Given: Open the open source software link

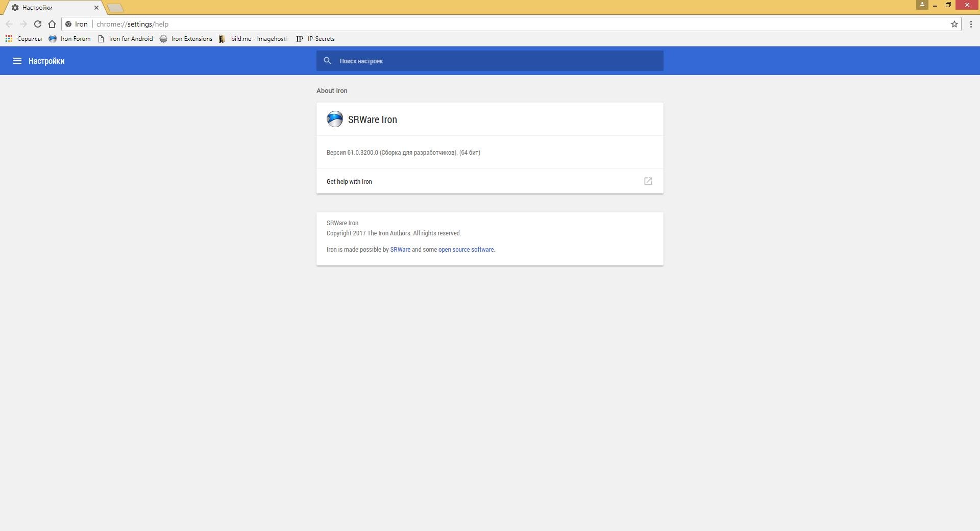Looking at the screenshot, I should click(x=466, y=250).
